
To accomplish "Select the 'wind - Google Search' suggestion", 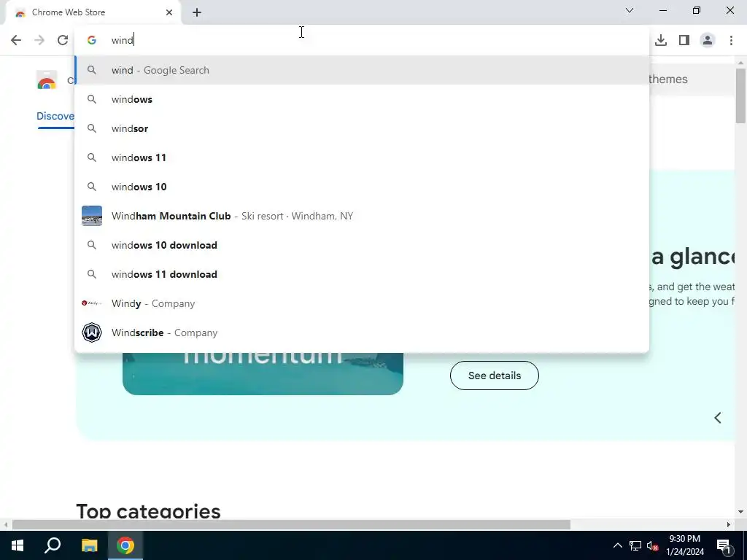I will click(x=362, y=70).
